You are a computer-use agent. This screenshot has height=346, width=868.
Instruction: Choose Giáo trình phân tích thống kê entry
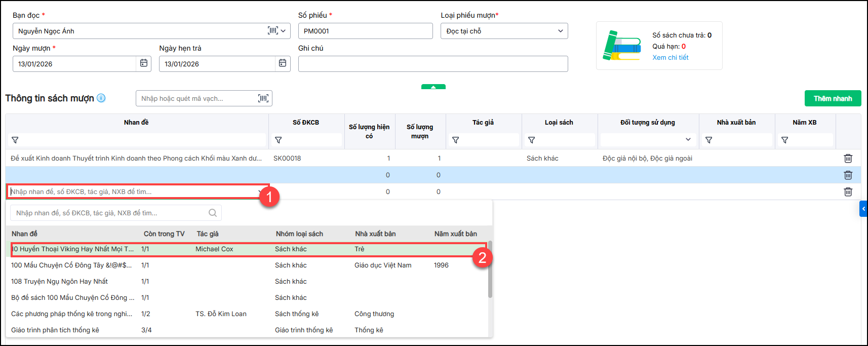[55, 330]
